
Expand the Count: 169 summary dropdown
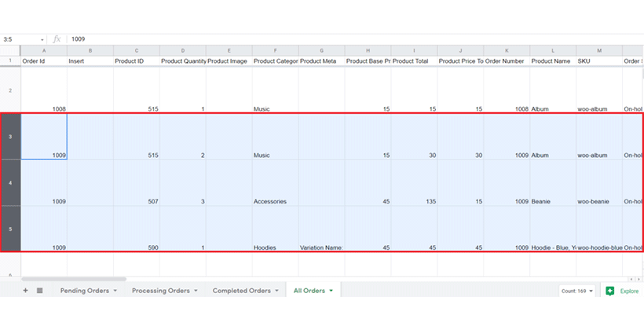(x=576, y=291)
